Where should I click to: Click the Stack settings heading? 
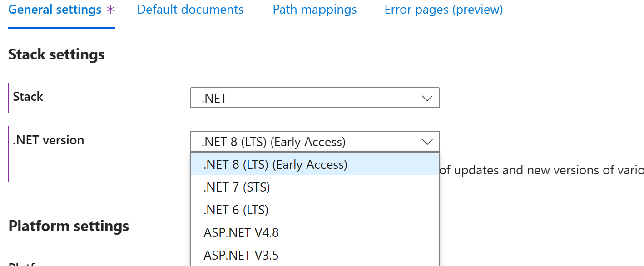[x=56, y=54]
